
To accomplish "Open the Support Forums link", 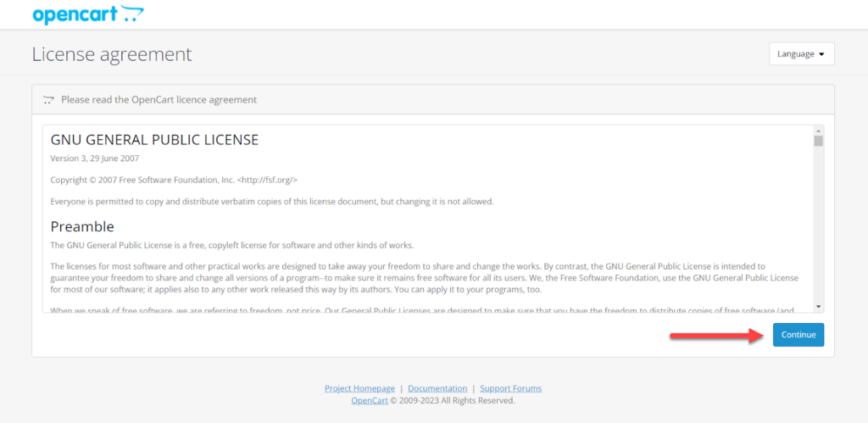I will (x=511, y=388).
